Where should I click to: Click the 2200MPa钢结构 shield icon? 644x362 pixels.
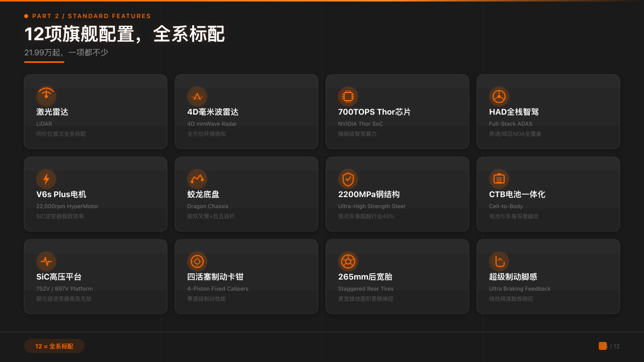pyautogui.click(x=348, y=178)
